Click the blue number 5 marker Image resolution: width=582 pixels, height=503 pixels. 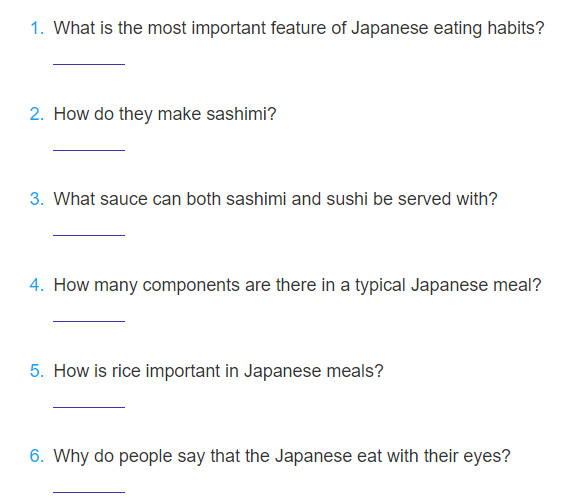coord(37,371)
